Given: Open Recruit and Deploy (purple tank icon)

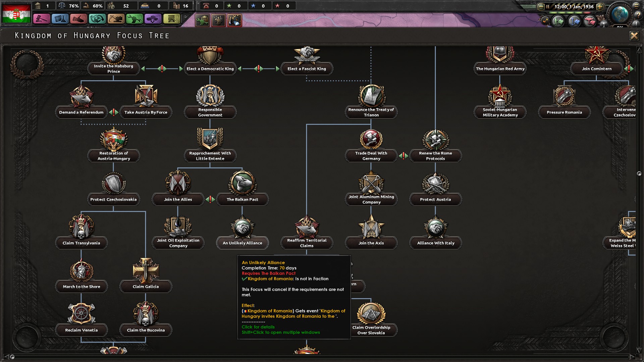Looking at the screenshot, I should (x=153, y=19).
